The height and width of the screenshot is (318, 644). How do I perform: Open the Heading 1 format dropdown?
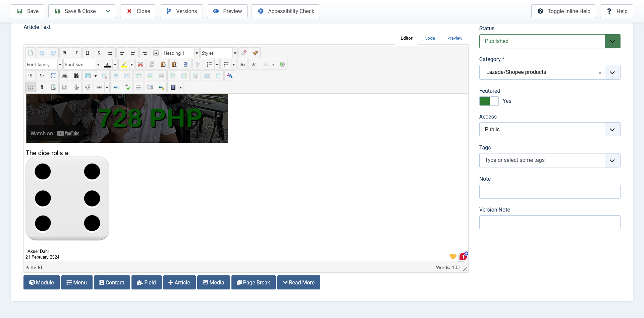tap(181, 53)
